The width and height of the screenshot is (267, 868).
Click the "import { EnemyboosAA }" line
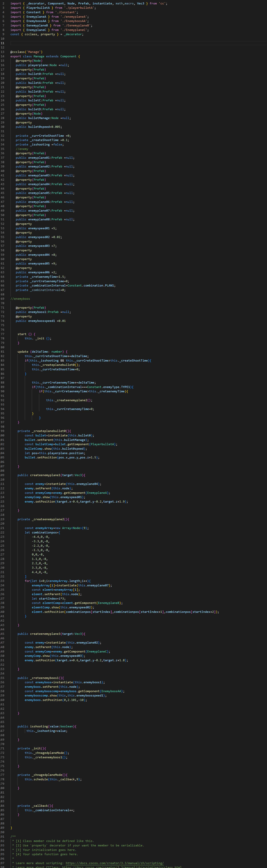tap(50, 21)
